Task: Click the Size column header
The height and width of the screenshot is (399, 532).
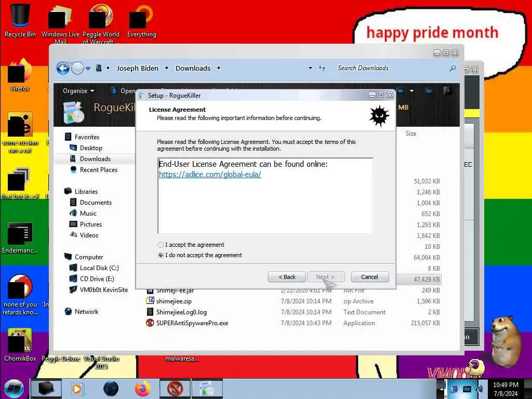Action: coord(411,134)
